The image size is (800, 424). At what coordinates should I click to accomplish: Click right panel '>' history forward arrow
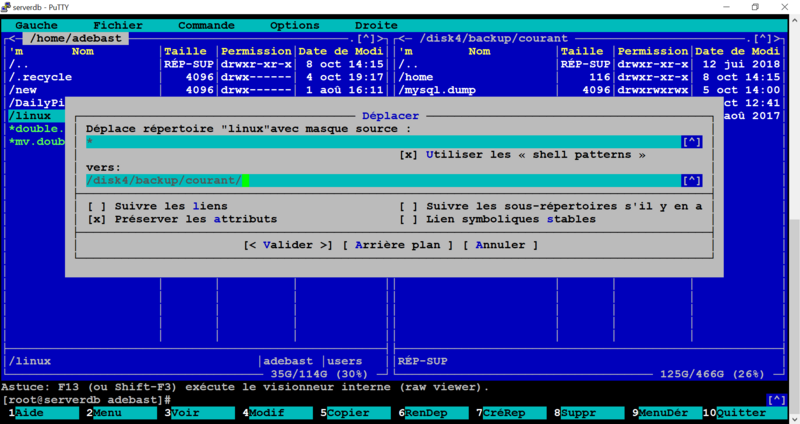click(x=776, y=38)
